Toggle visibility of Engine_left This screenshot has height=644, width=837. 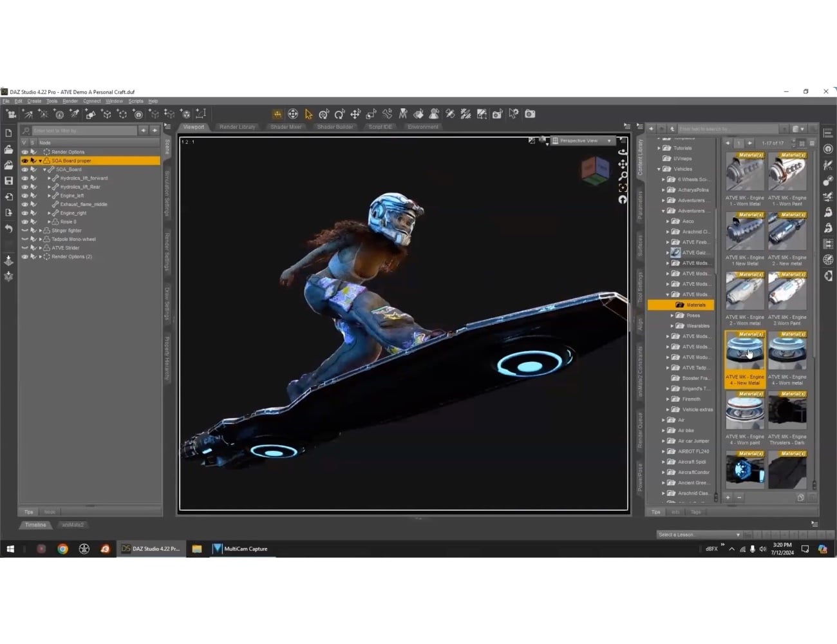click(24, 195)
